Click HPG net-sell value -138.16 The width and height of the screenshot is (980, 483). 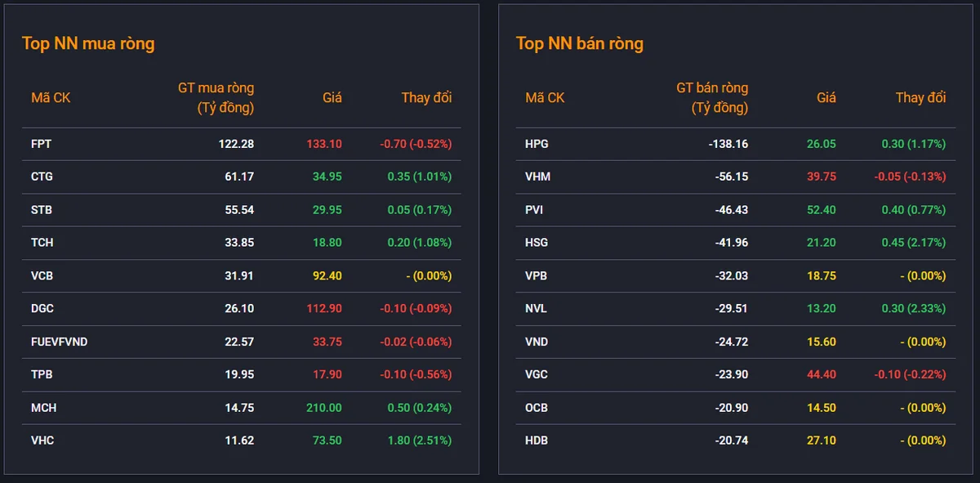[728, 144]
